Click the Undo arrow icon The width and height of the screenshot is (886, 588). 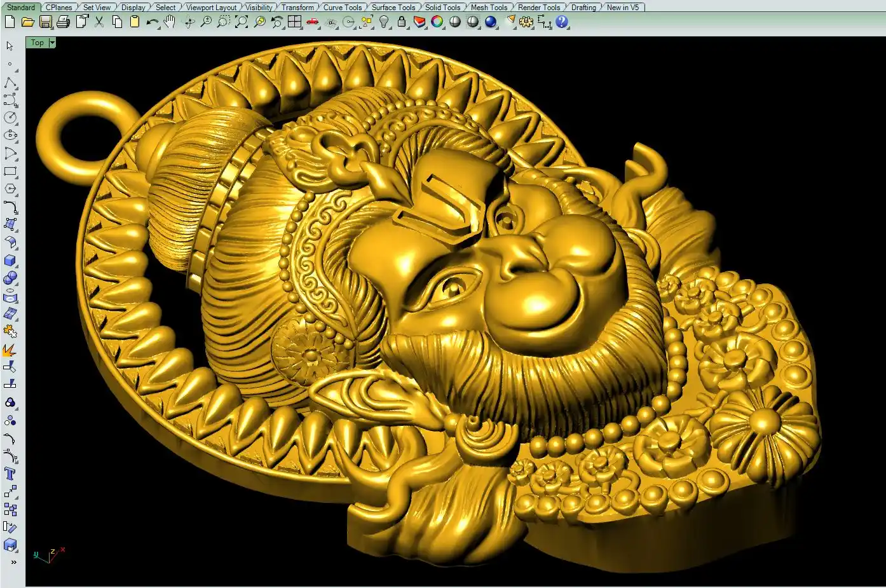152,22
